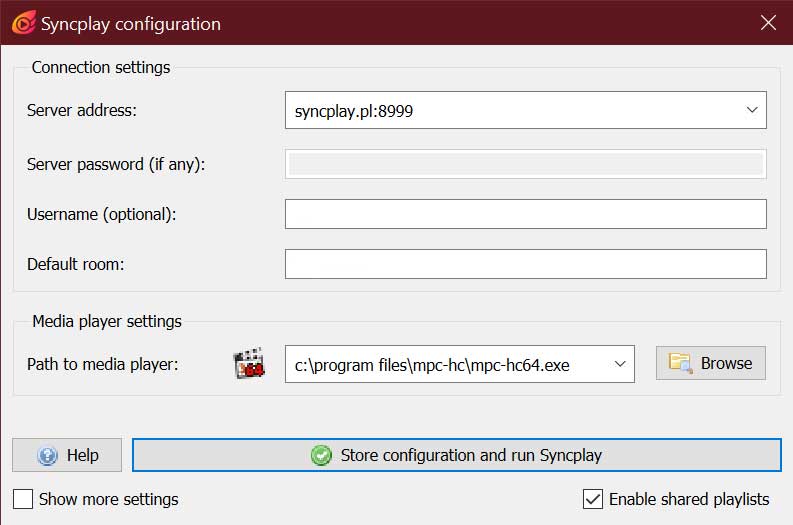The height and width of the screenshot is (525, 793).
Task: Click inside the Default room field
Action: (x=525, y=264)
